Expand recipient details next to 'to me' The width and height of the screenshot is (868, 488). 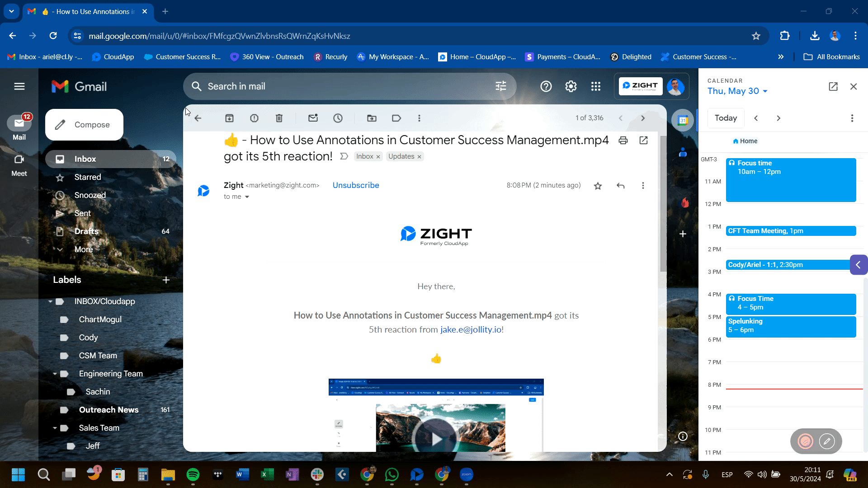(x=247, y=197)
